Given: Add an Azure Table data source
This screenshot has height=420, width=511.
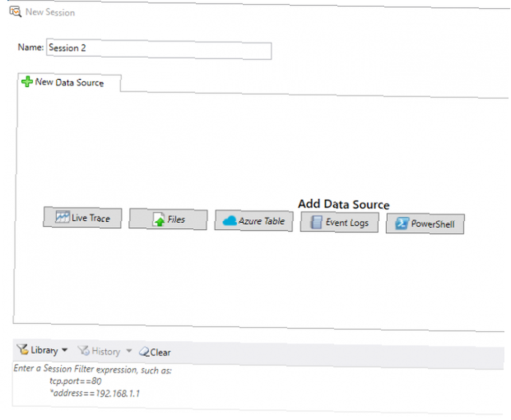Looking at the screenshot, I should click(254, 221).
